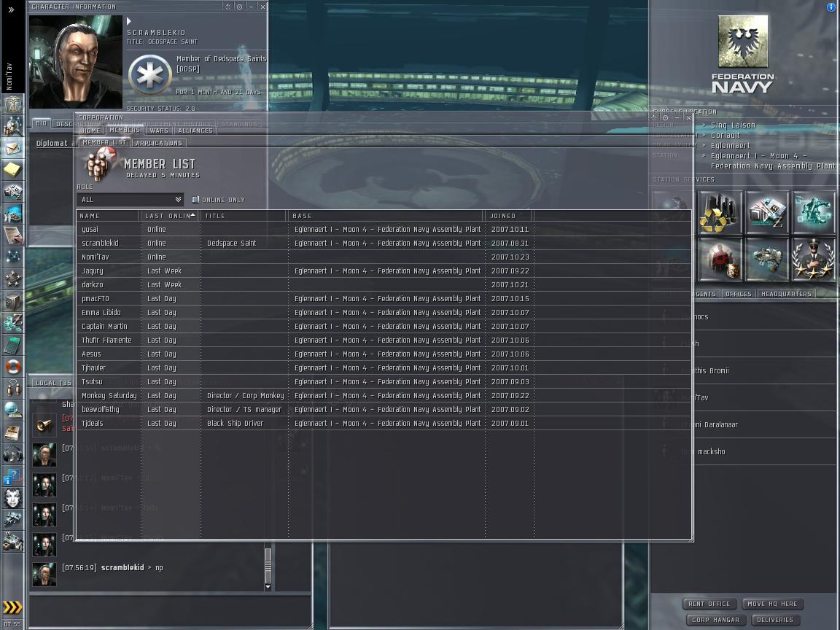The height and width of the screenshot is (630, 840).
Task: Open the Bio tab in Character Information
Action: click(x=42, y=124)
